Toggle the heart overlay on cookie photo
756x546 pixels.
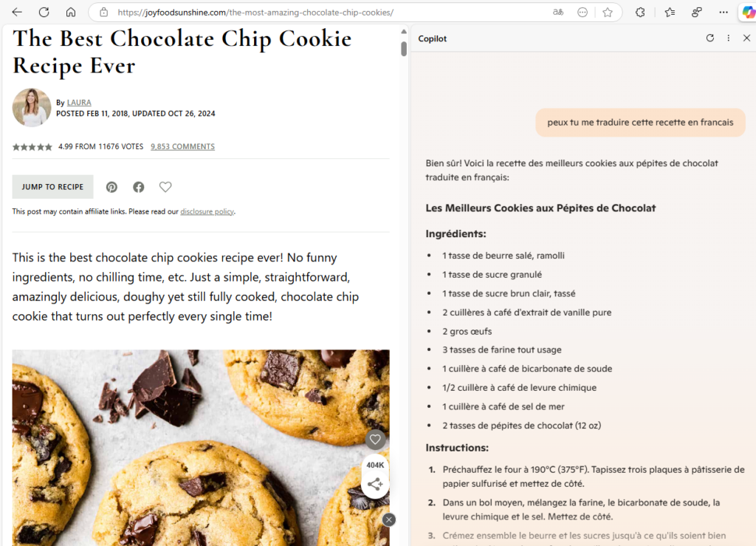(x=375, y=440)
